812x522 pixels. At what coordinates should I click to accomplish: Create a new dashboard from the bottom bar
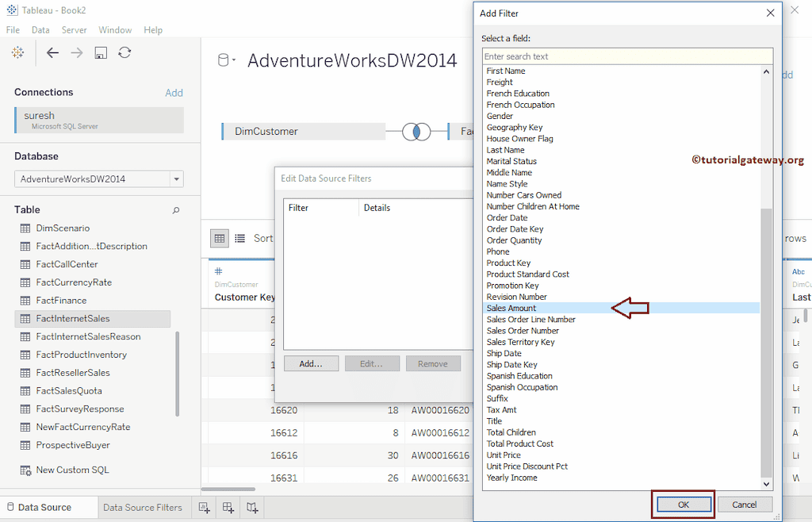(228, 507)
